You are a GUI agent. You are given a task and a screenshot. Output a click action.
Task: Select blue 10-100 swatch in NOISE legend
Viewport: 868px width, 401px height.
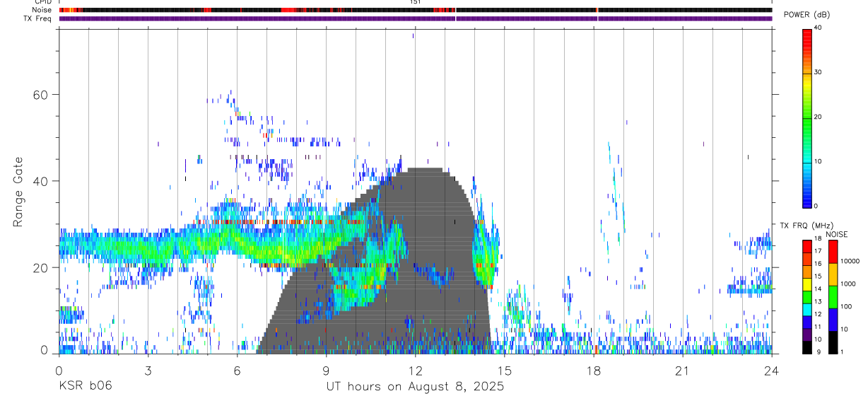833,320
